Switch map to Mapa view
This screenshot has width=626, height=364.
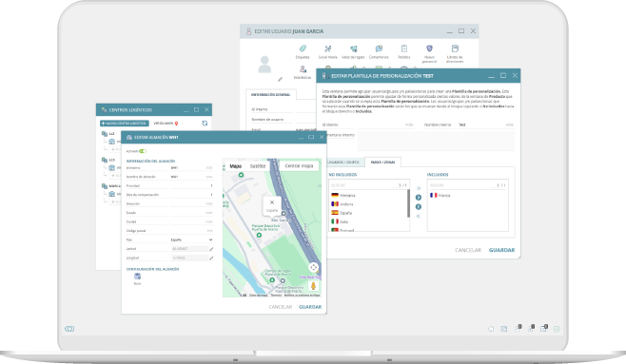click(x=236, y=166)
